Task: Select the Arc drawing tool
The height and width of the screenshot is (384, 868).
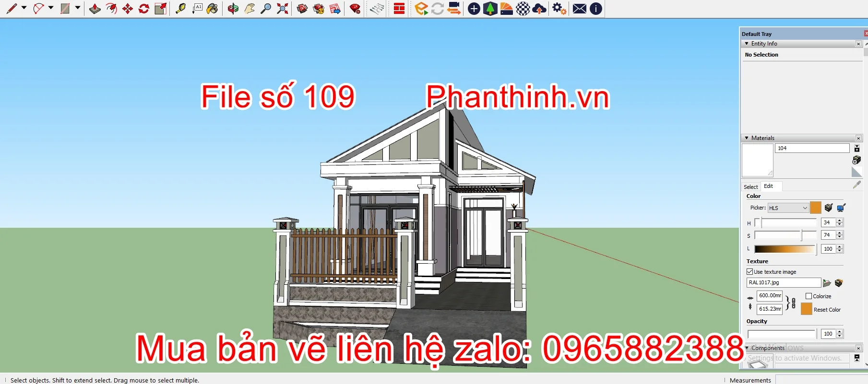Action: point(38,8)
